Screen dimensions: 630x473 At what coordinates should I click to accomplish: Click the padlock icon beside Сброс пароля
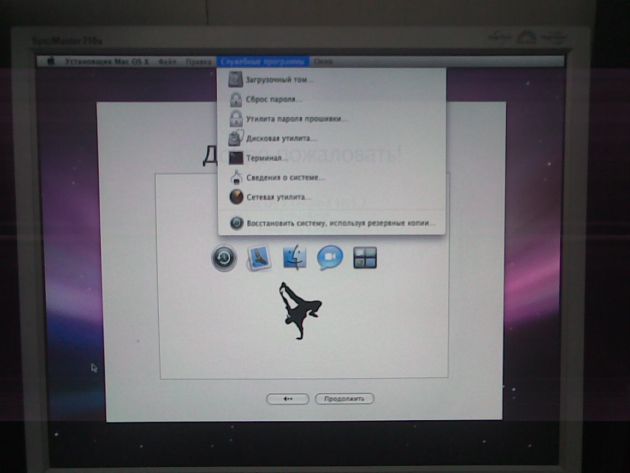click(236, 99)
